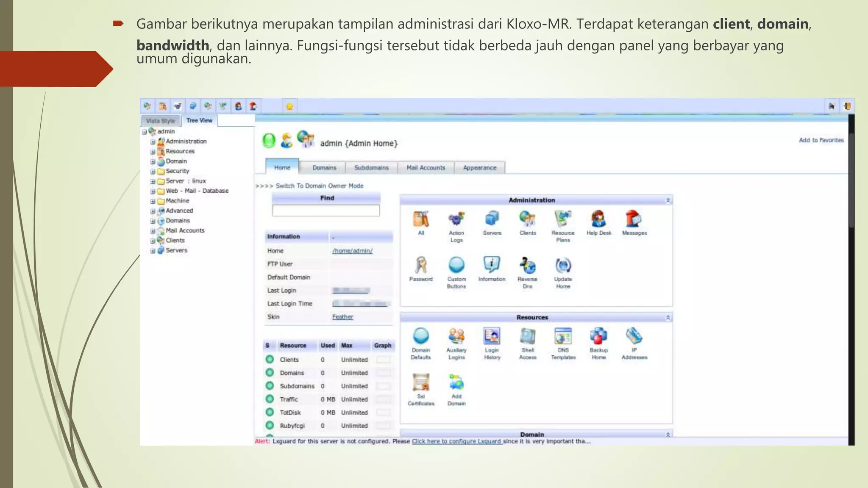The width and height of the screenshot is (868, 488).
Task: Expand the Security tree node
Action: (153, 172)
